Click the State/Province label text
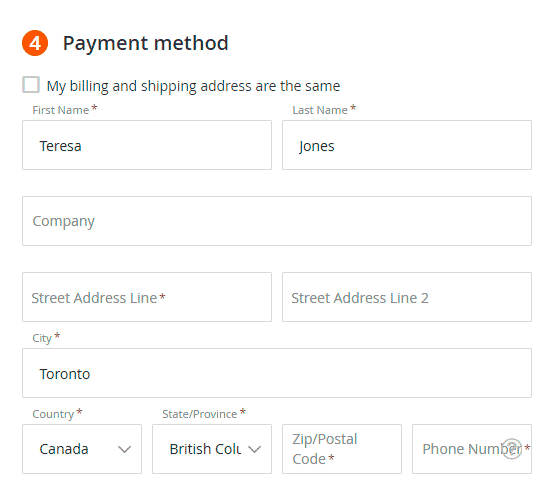The width and height of the screenshot is (553, 489). coord(200,414)
